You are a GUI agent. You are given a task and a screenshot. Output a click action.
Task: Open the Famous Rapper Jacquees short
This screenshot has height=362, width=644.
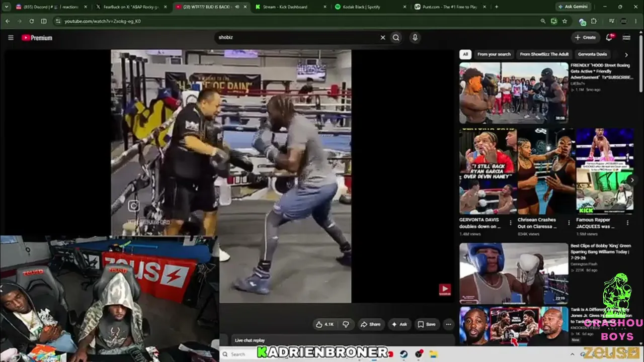click(605, 171)
